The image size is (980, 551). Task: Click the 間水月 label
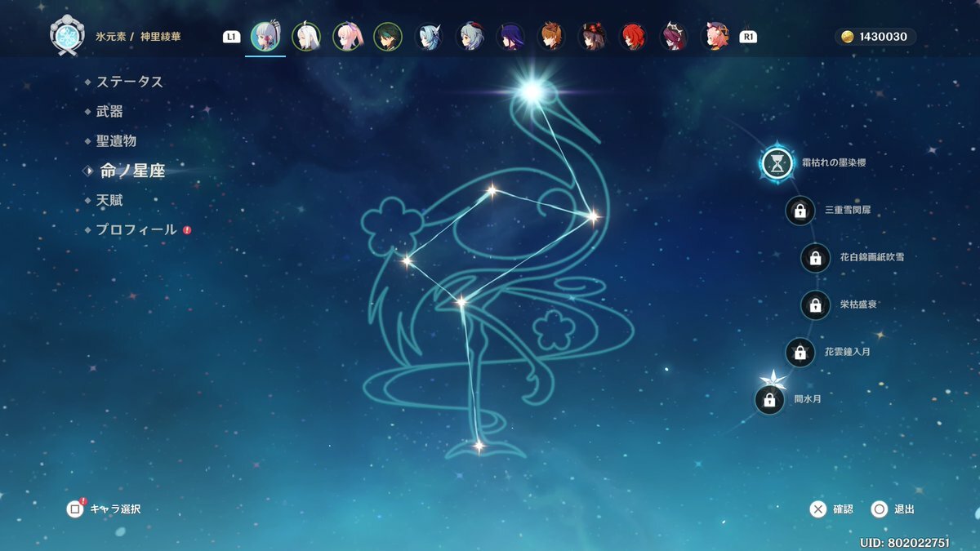[808, 400]
